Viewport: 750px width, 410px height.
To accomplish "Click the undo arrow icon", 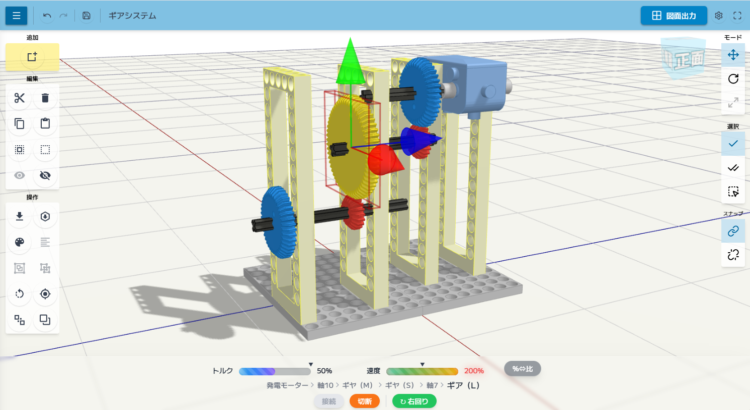I will 47,16.
